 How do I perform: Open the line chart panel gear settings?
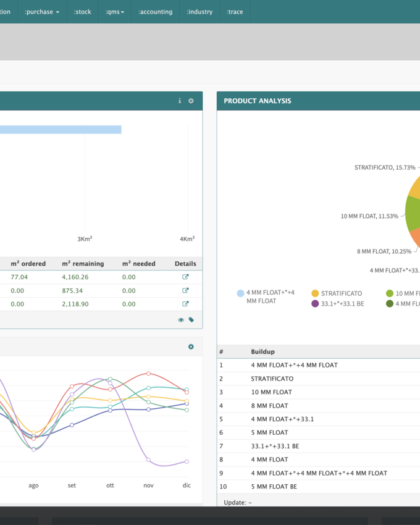(191, 347)
